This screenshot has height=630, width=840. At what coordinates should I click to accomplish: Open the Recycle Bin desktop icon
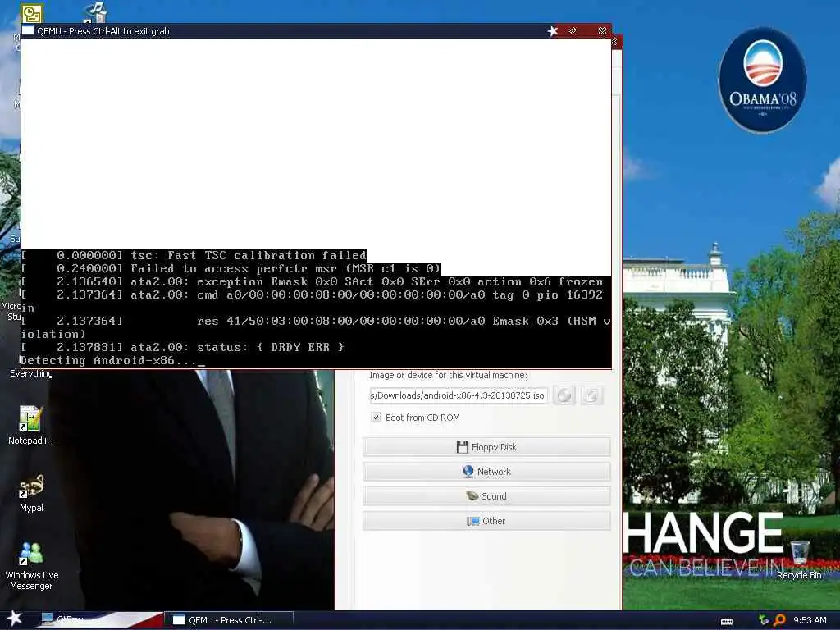799,559
